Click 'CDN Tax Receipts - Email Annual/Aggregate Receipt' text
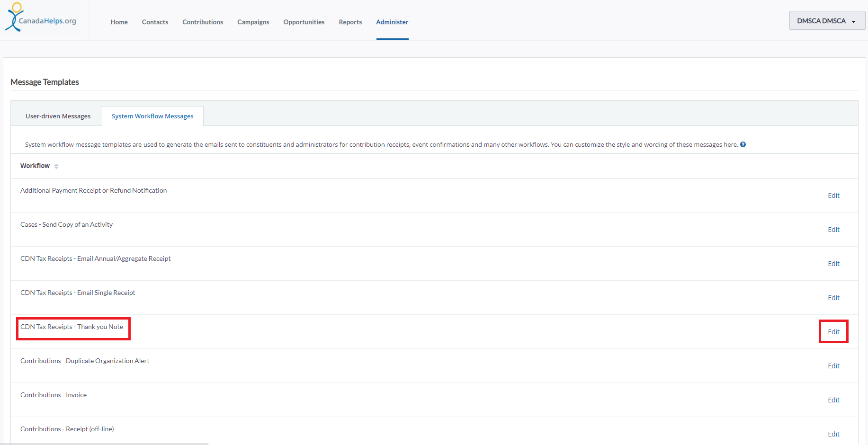Image resolution: width=868 pixels, height=445 pixels. [95, 258]
